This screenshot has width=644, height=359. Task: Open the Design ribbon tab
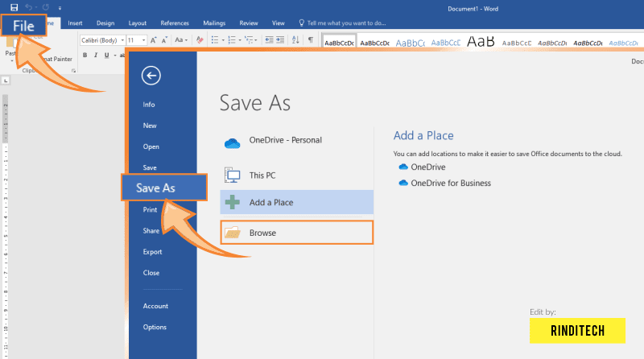[x=105, y=23]
